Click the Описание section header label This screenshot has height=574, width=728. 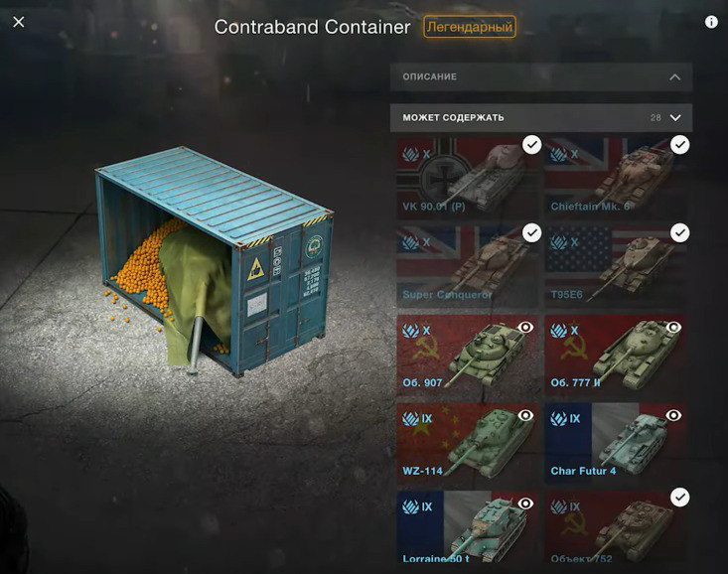(x=429, y=77)
